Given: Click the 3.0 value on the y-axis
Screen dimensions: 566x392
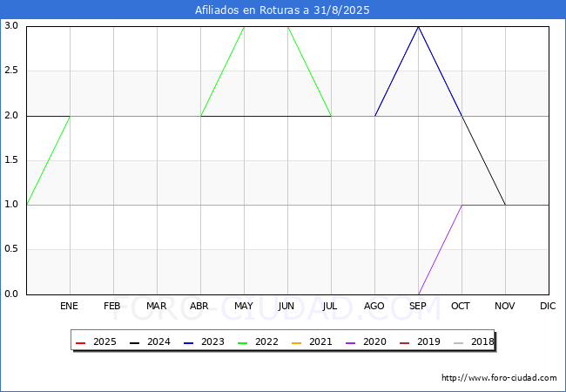Looking at the screenshot, I should click(x=11, y=25).
